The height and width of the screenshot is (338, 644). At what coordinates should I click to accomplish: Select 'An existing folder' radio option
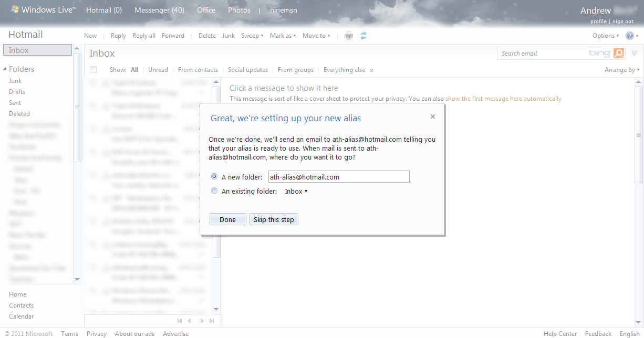coord(214,191)
